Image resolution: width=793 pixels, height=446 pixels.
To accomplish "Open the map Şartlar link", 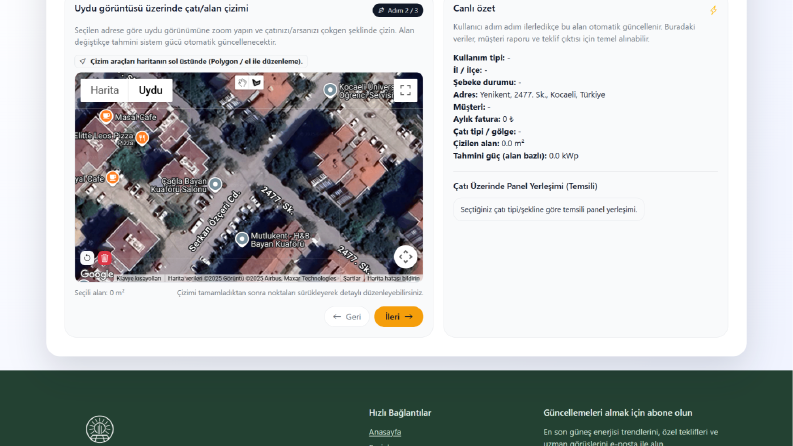I will tap(352, 278).
